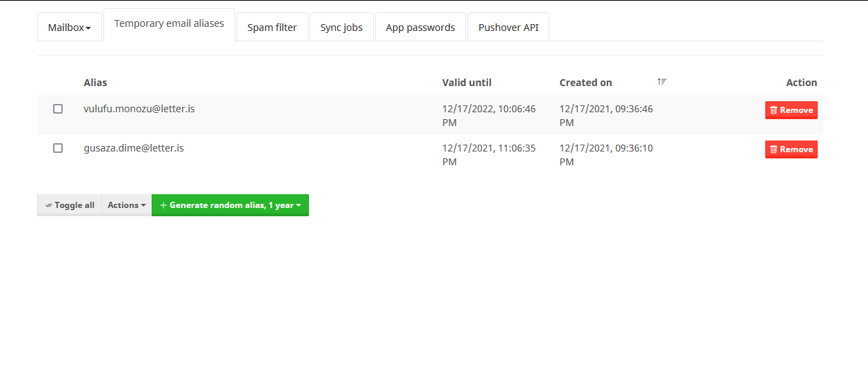The height and width of the screenshot is (376, 868).
Task: Click trash icon in vulufu.monozu Remove button
Action: coord(774,110)
